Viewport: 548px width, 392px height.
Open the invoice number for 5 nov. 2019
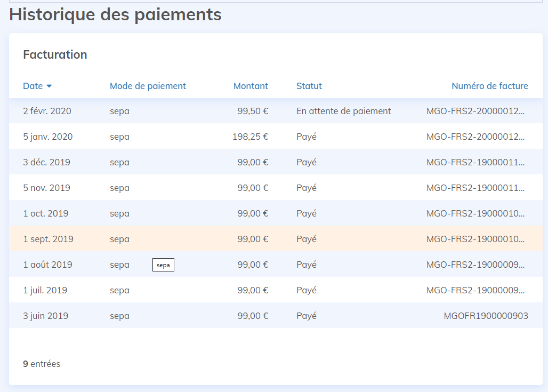click(476, 188)
